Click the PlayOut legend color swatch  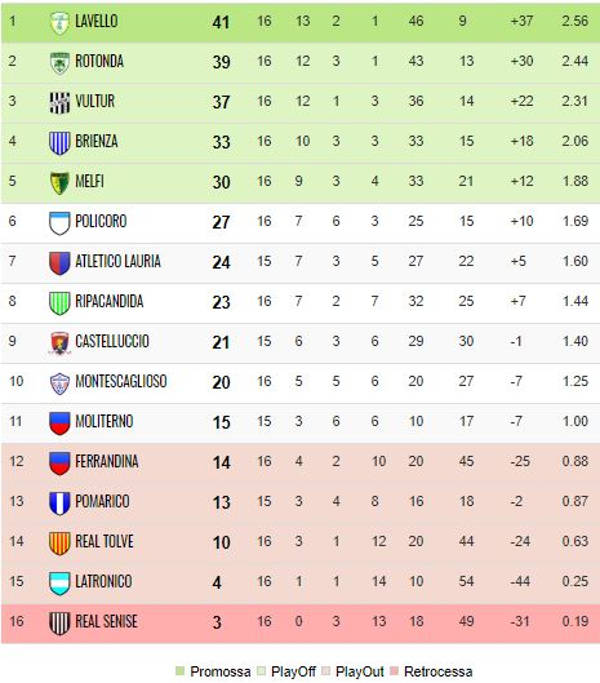[326, 671]
